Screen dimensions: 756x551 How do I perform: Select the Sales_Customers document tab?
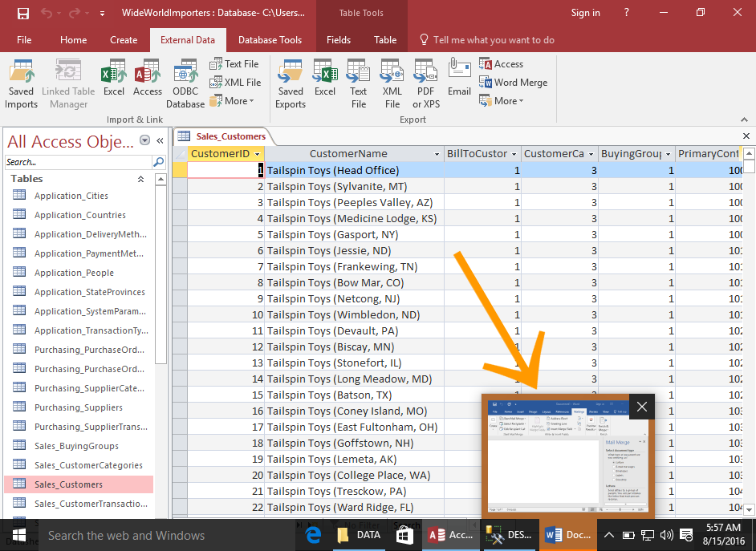pyautogui.click(x=223, y=136)
